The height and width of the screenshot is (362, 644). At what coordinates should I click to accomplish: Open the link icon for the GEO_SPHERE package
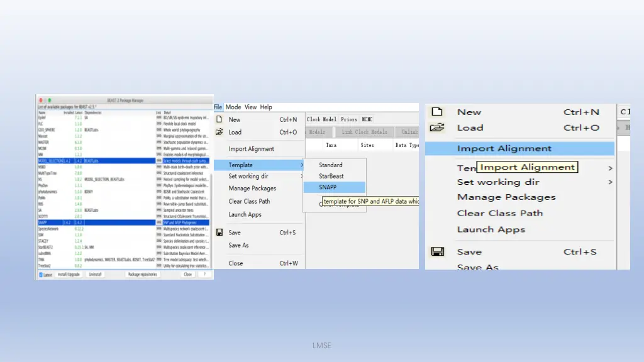[158, 129]
